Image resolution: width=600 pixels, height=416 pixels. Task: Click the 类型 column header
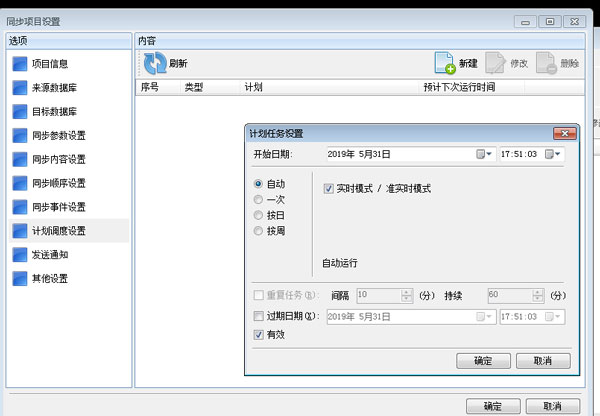(x=210, y=87)
